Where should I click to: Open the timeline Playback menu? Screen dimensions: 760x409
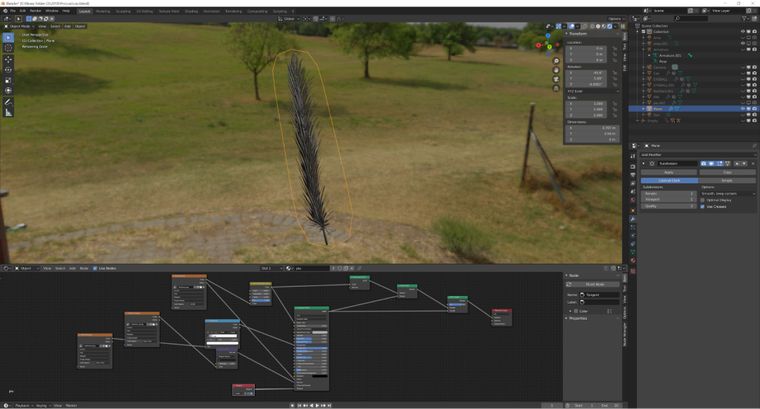click(x=22, y=405)
